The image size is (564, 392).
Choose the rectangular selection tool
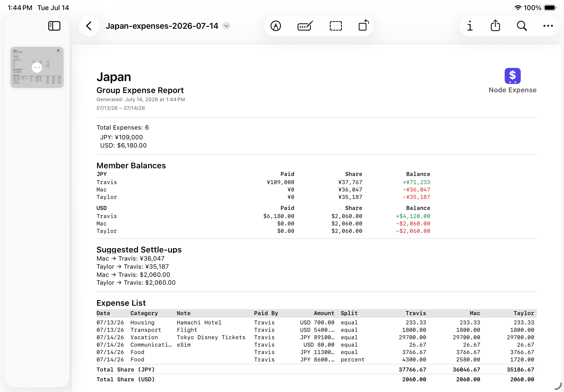point(336,26)
